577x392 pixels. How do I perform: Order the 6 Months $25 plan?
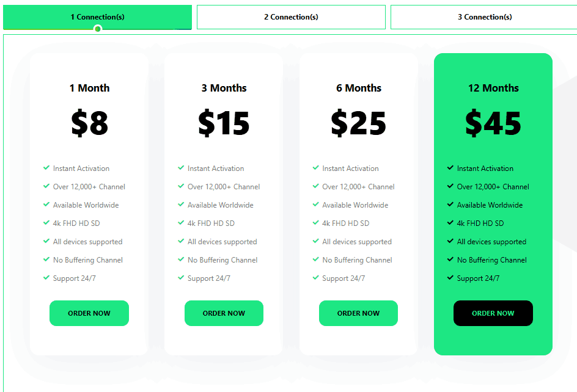coord(358,313)
